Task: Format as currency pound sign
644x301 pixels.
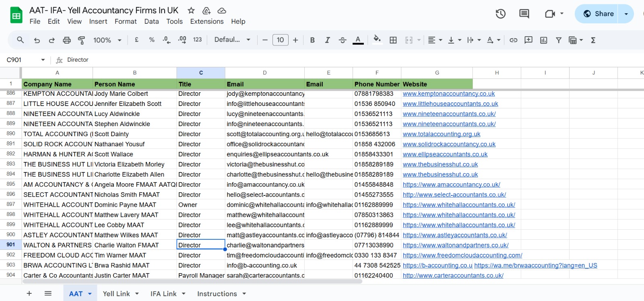Action: point(137,40)
